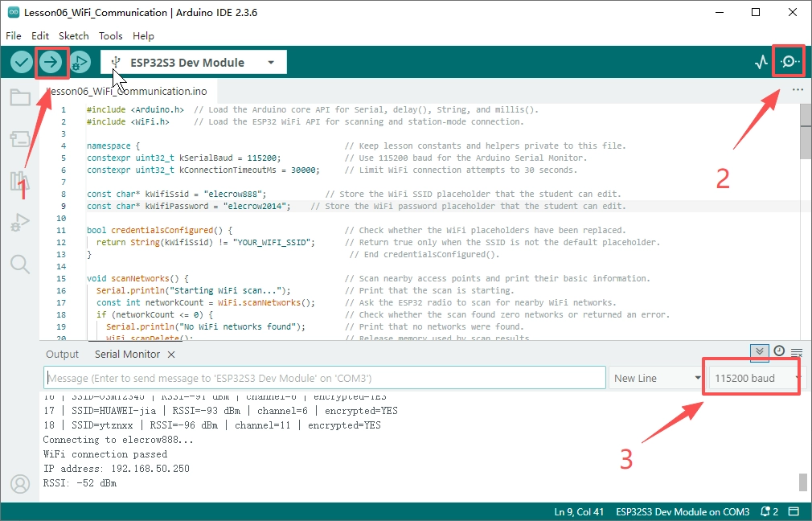Screen dimensions: 812x521
Task: Start debugging with the toolbar debug icon
Action: (80, 63)
